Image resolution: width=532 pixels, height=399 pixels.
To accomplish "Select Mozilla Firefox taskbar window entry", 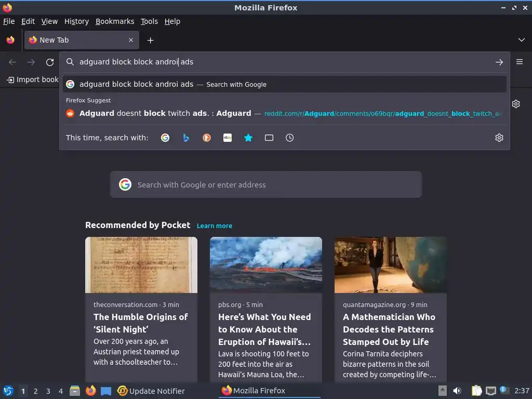I will 270,391.
